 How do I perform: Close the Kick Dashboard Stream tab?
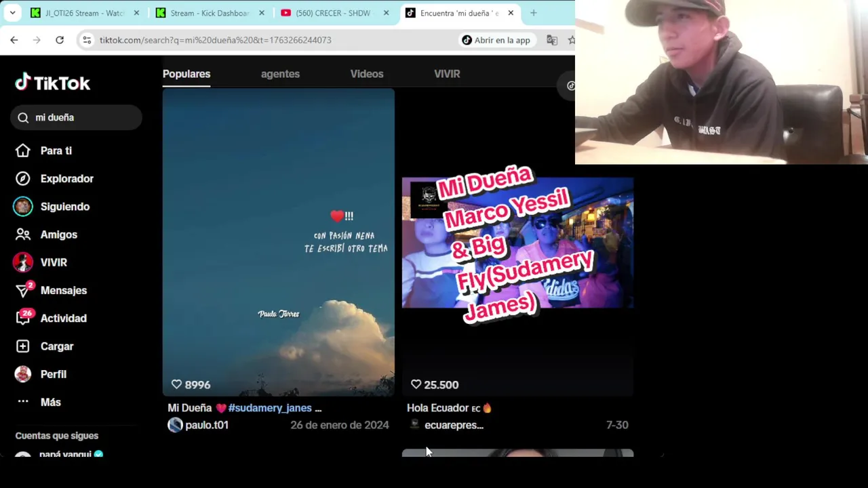click(x=262, y=13)
